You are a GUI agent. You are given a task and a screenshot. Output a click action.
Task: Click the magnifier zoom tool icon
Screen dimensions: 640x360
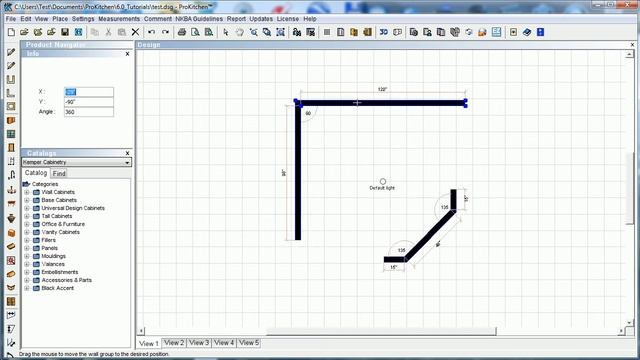(x=253, y=32)
